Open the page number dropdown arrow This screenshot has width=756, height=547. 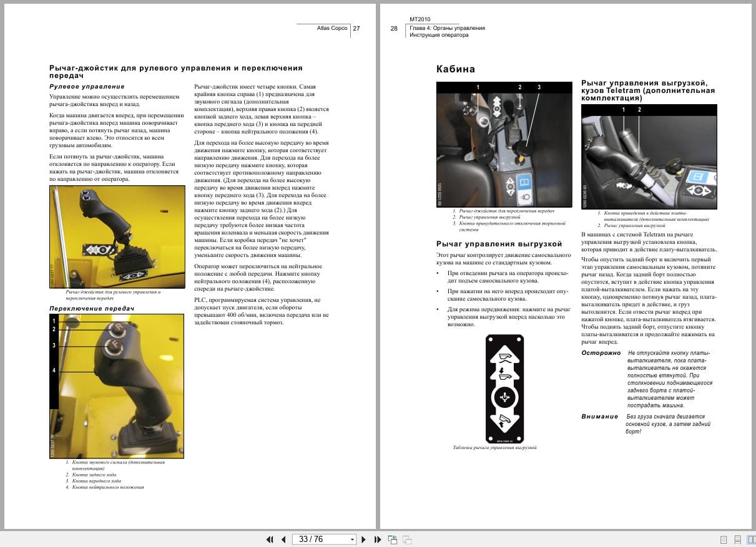(352, 540)
